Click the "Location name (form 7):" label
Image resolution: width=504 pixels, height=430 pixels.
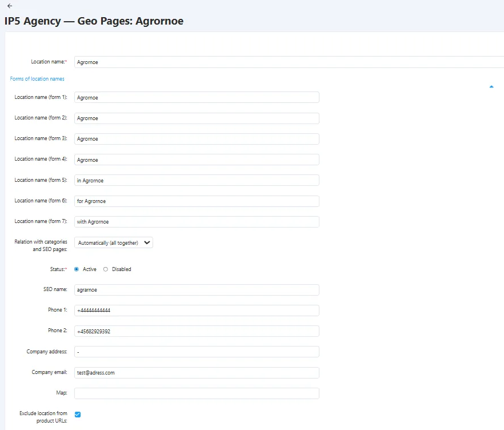41,221
